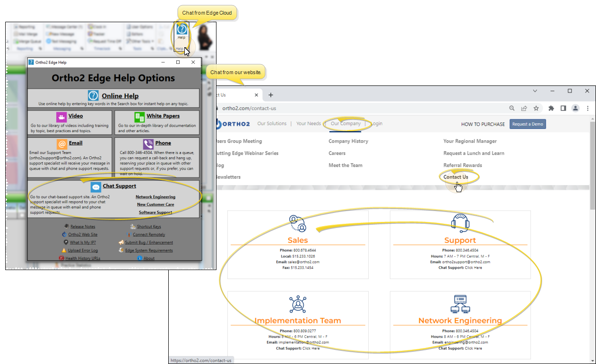Open Online Help via question mark icon
596x364 pixels.
click(93, 95)
